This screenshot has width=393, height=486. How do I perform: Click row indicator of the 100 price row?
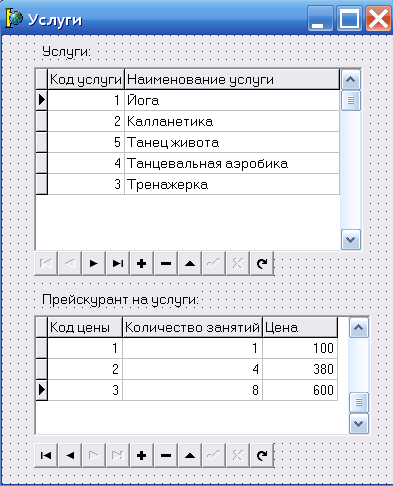pos(41,348)
